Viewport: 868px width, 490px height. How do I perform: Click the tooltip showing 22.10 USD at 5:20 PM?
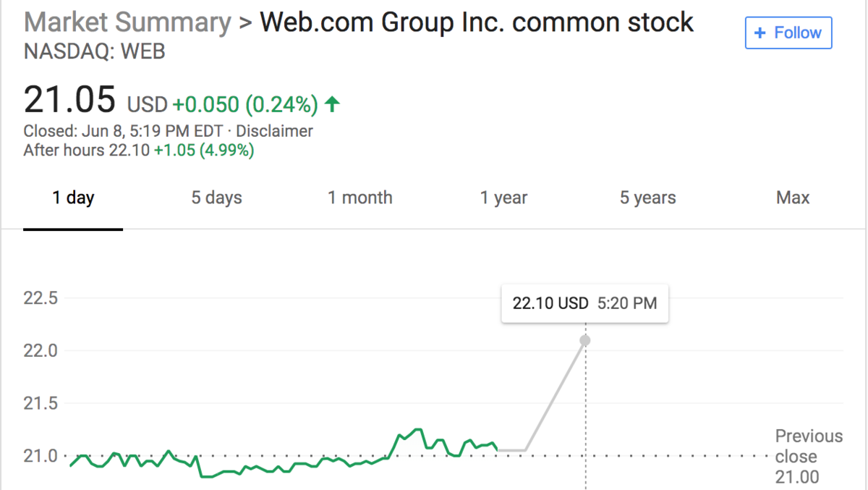[x=584, y=303]
